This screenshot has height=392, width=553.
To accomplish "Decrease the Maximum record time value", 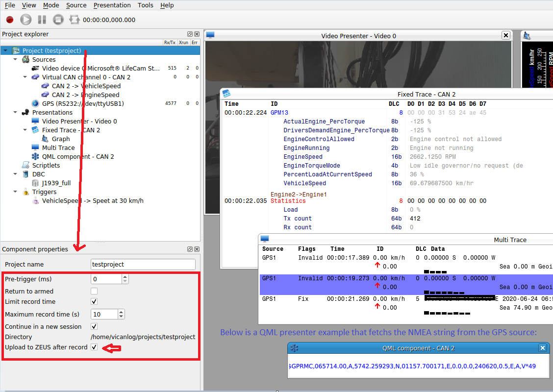I will pyautogui.click(x=121, y=316).
